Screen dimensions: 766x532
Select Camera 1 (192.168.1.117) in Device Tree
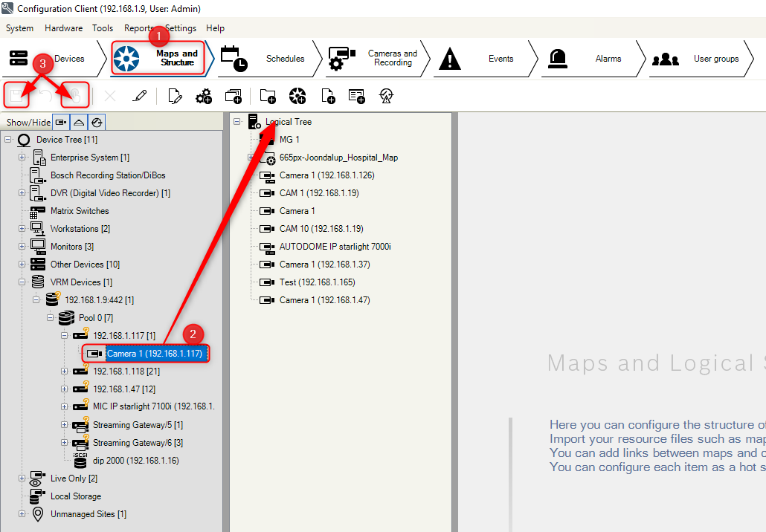pyautogui.click(x=154, y=354)
